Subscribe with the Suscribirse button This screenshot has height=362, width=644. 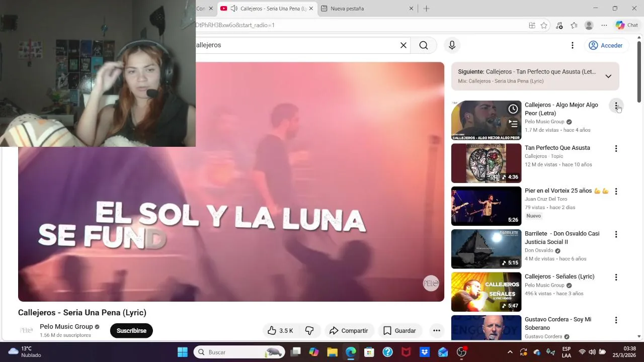tap(131, 330)
